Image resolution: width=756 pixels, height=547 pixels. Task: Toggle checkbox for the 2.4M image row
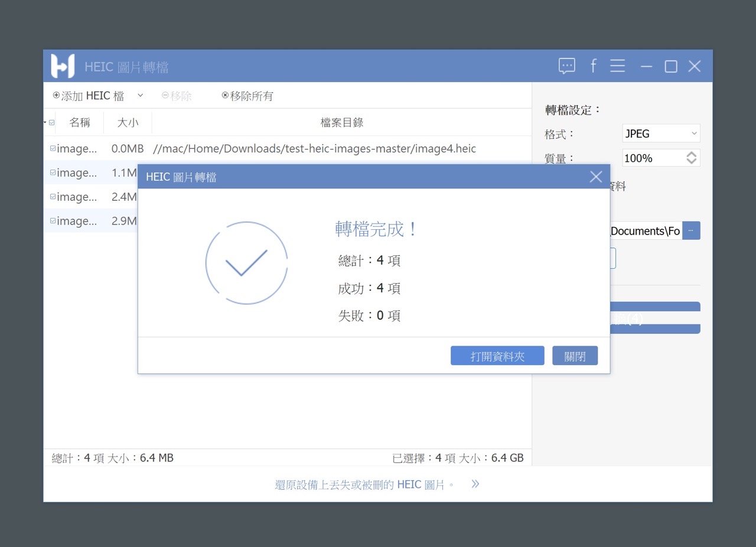53,196
